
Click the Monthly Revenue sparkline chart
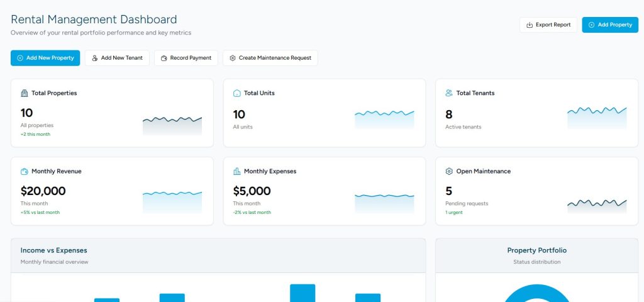coord(172,201)
